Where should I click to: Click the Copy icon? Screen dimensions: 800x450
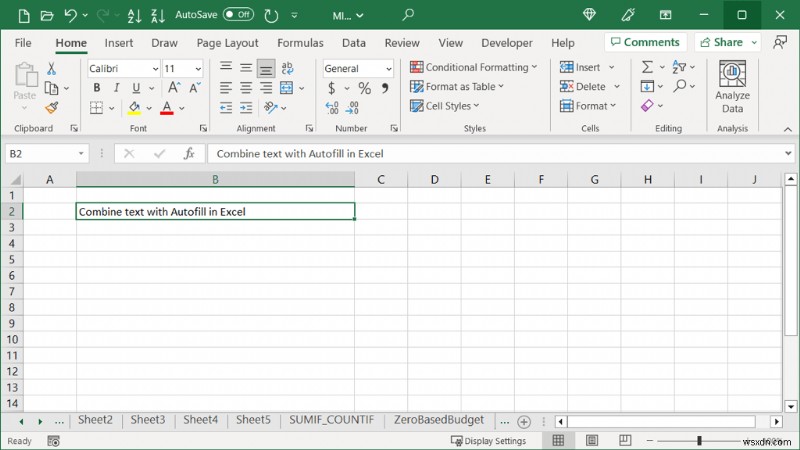pyautogui.click(x=52, y=88)
